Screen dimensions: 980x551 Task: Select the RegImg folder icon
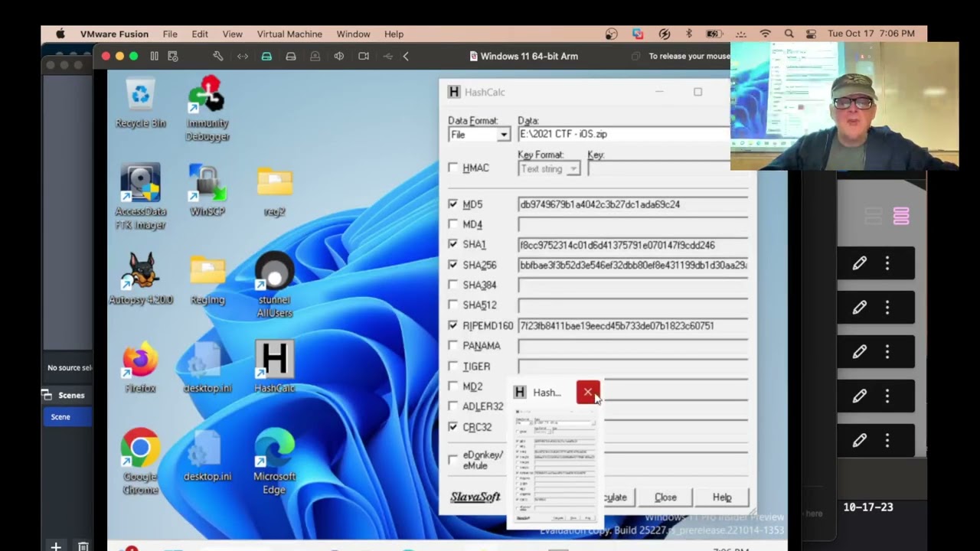207,278
